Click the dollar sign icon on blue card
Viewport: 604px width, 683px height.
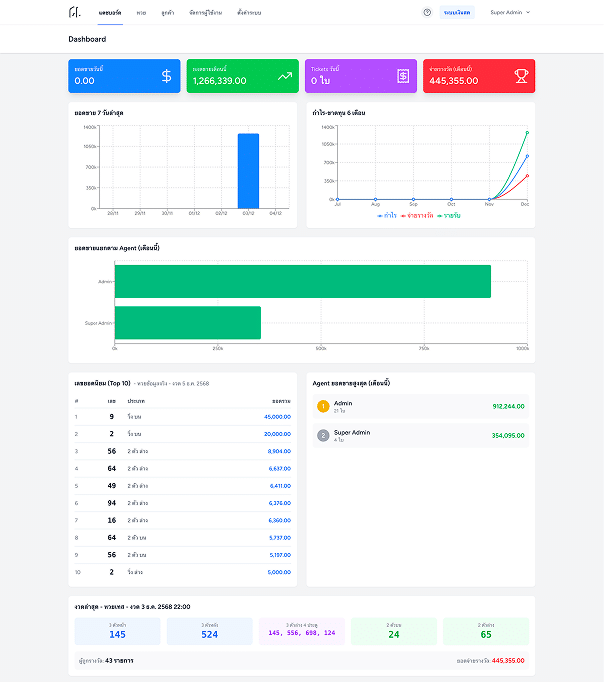pos(166,76)
